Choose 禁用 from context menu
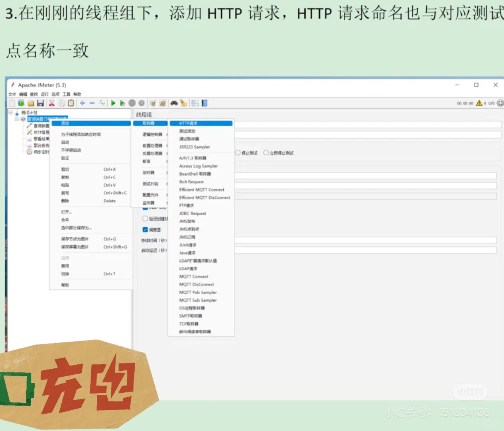Image resolution: width=504 pixels, height=431 pixels. pyautogui.click(x=65, y=266)
